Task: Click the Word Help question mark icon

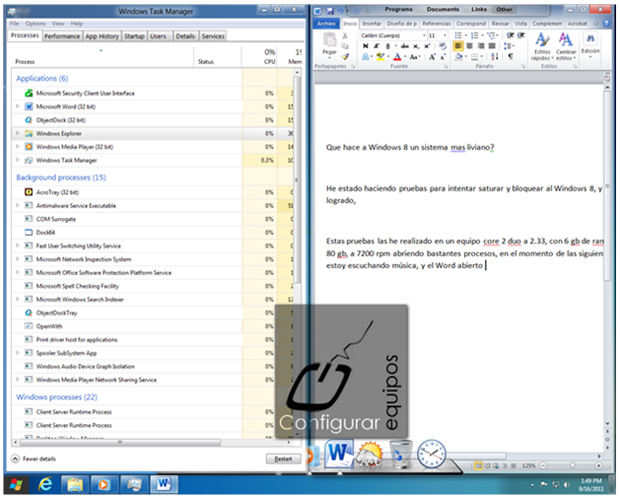Action: 606,23
